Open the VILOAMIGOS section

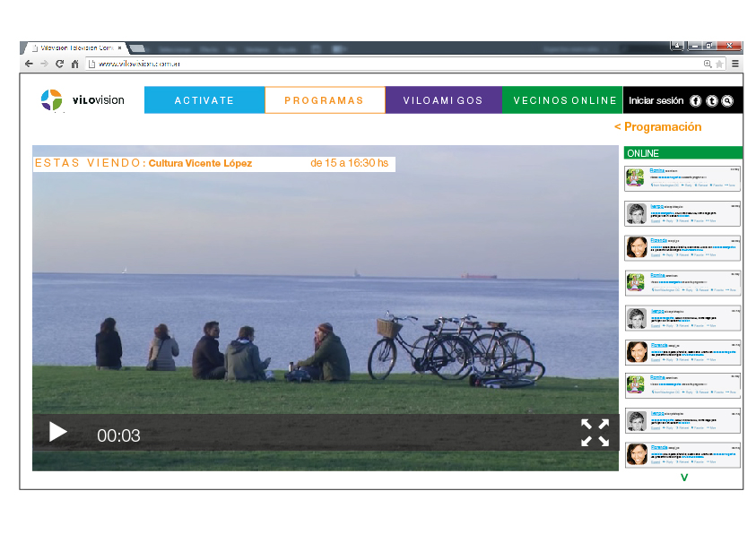[x=443, y=100]
